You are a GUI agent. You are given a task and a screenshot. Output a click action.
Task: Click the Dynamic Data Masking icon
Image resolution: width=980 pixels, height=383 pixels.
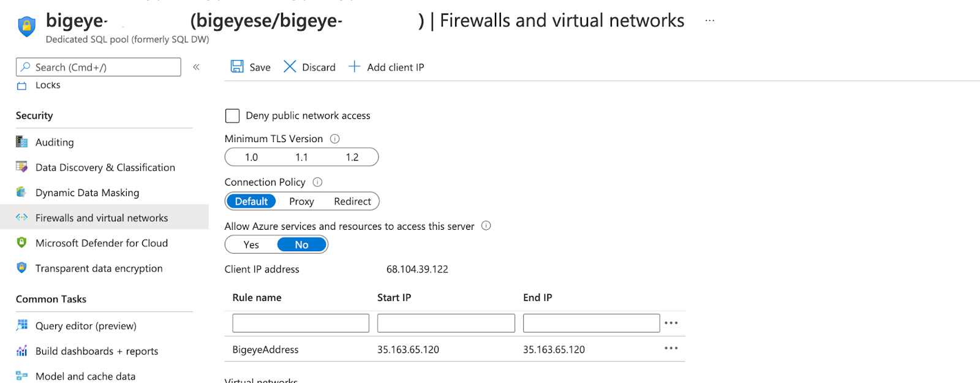point(22,192)
